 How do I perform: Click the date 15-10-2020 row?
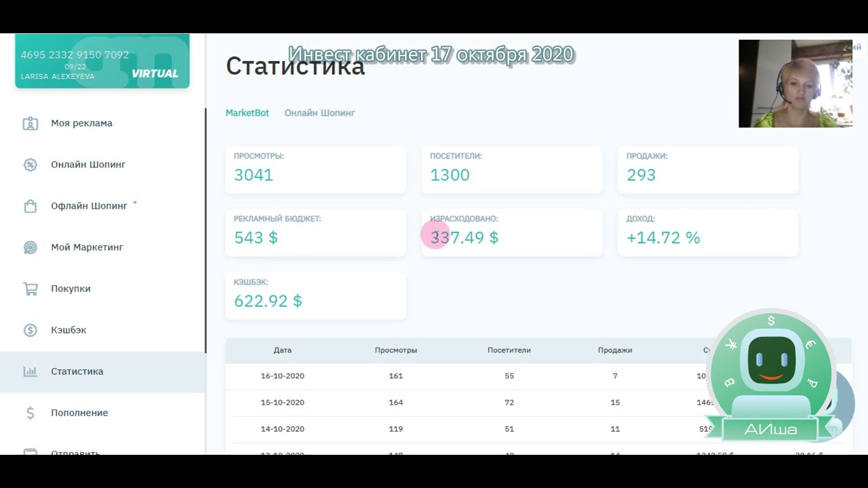coord(283,403)
